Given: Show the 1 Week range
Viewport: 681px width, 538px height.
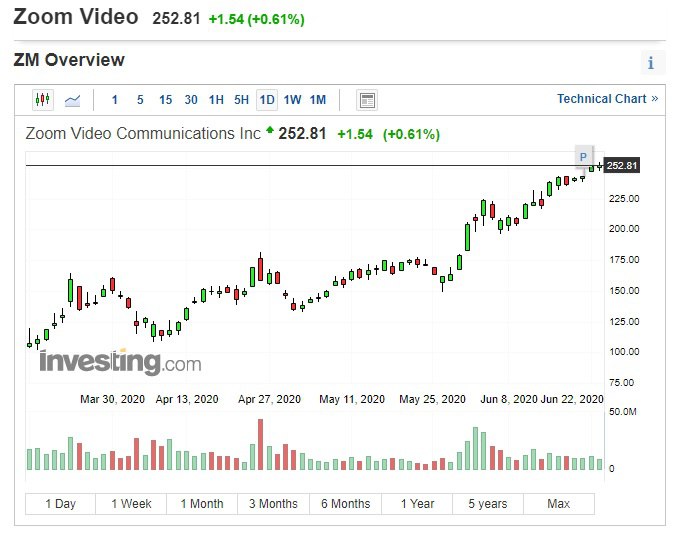Looking at the screenshot, I should [x=131, y=504].
